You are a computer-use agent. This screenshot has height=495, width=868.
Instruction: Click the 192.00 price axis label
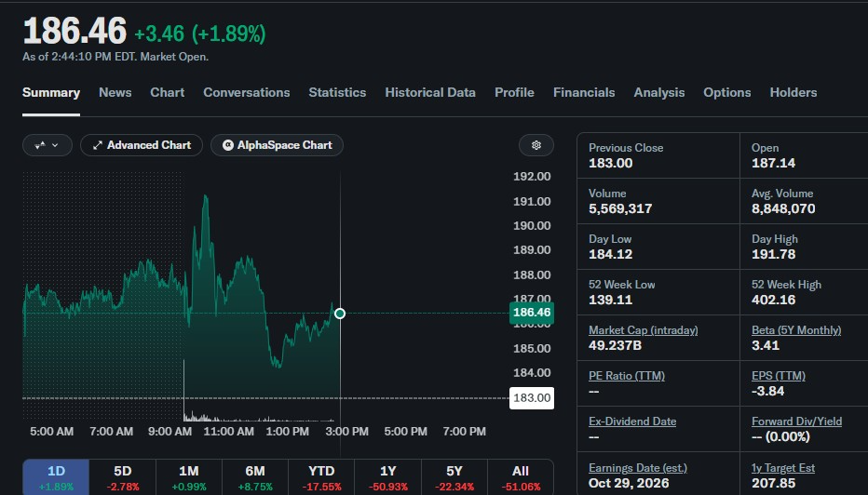coord(532,177)
